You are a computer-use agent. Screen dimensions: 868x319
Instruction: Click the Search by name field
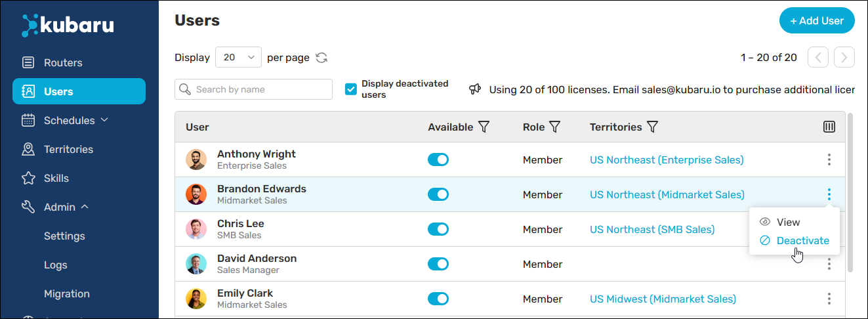click(253, 89)
